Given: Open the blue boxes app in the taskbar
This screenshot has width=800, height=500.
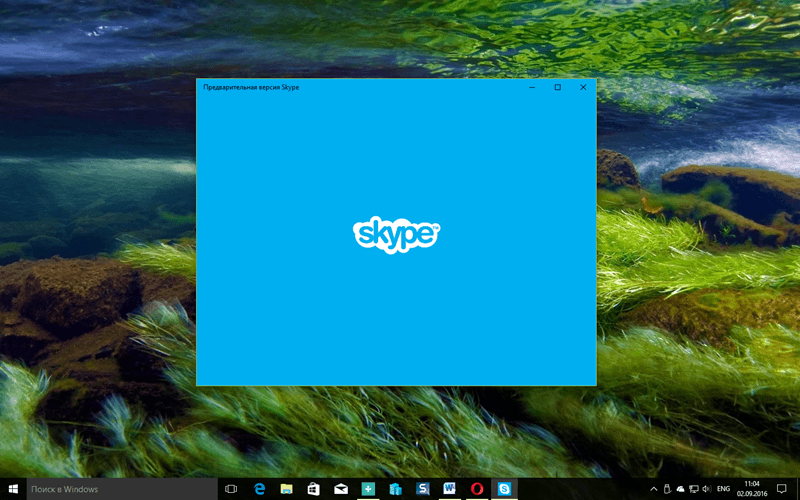Looking at the screenshot, I should tap(395, 489).
